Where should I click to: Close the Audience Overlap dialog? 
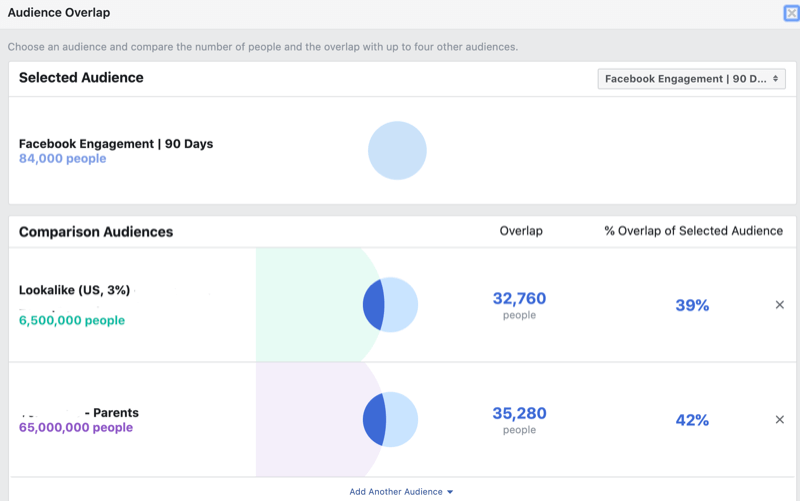791,13
